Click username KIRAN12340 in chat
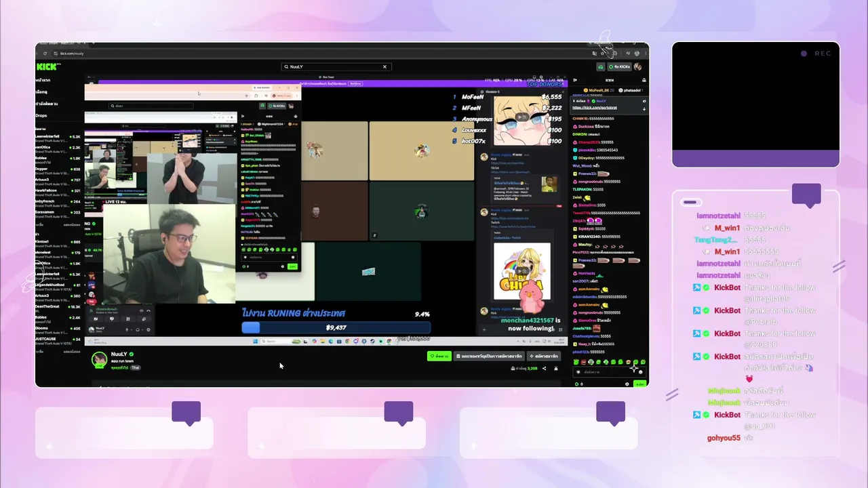Image resolution: width=868 pixels, height=488 pixels. pyautogui.click(x=588, y=237)
